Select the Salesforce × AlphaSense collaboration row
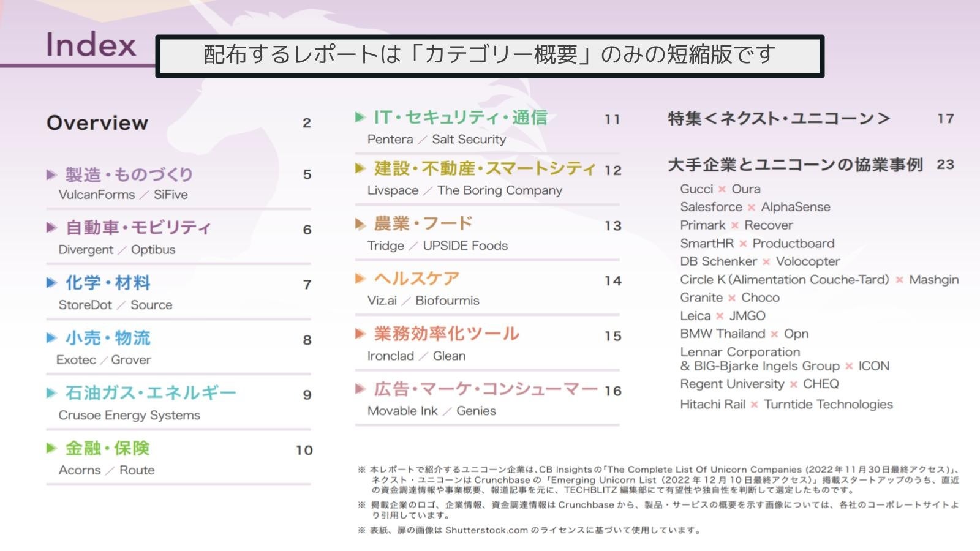The image size is (980, 551). pos(755,207)
